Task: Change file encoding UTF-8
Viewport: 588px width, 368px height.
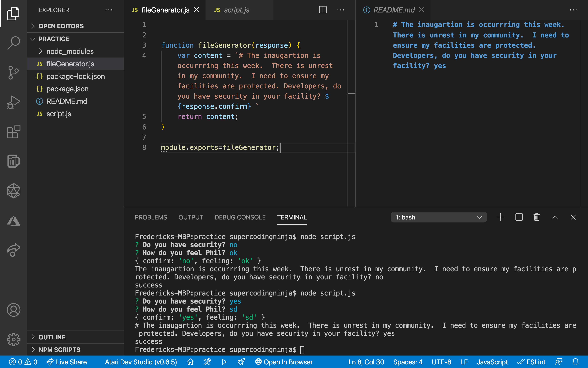Action: coord(441,362)
